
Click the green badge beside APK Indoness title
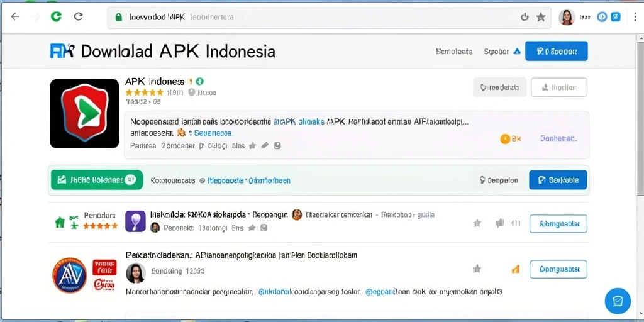[x=200, y=81]
